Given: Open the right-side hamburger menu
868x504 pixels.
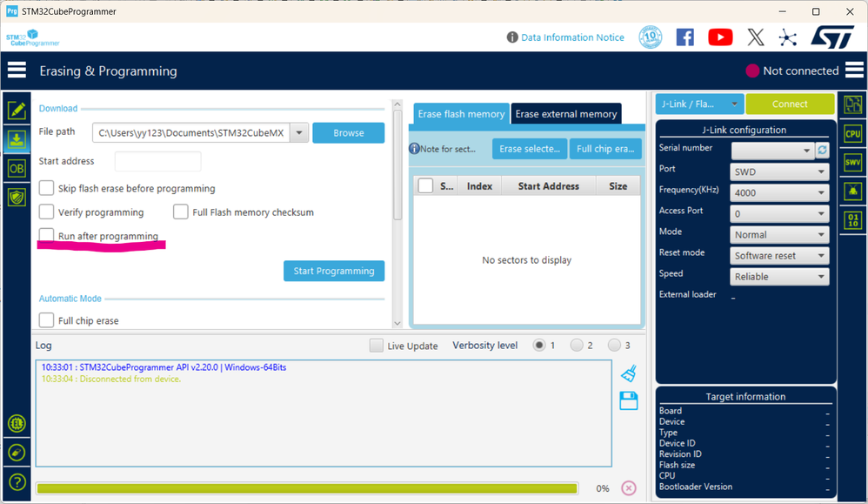Looking at the screenshot, I should pyautogui.click(x=854, y=71).
